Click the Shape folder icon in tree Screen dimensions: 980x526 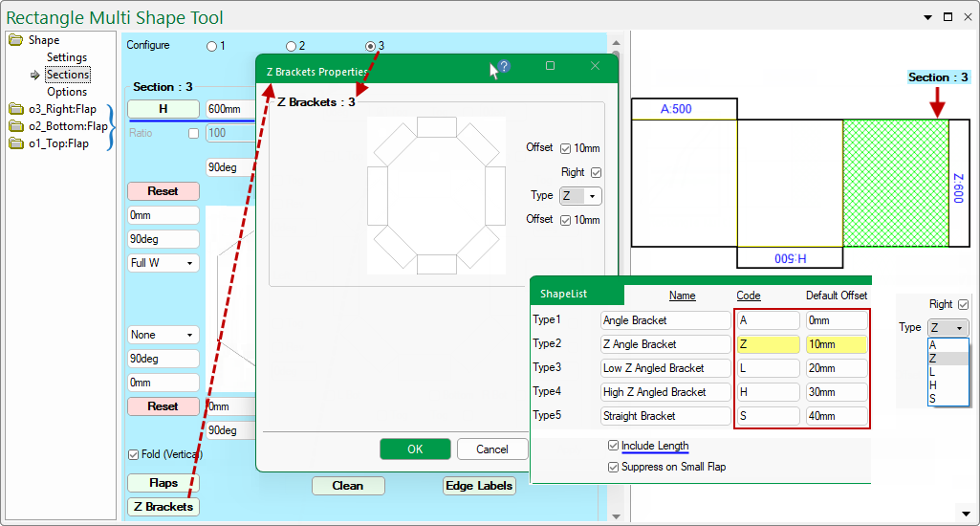(16, 40)
